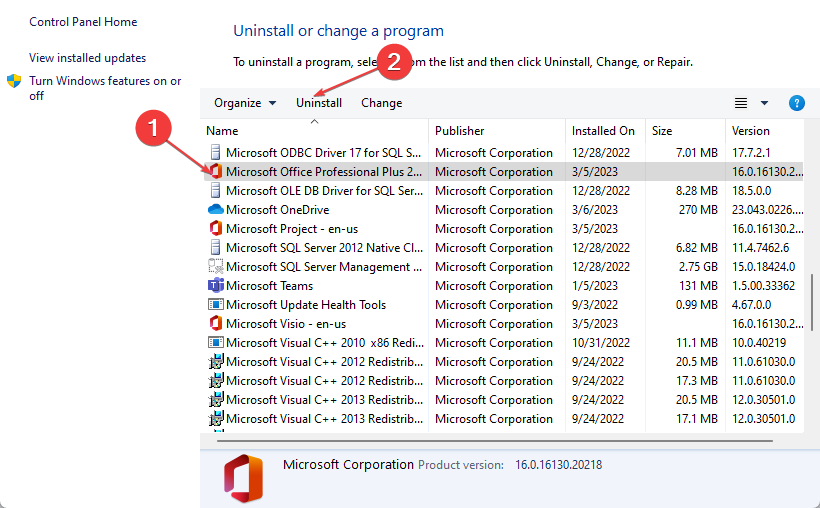
Task: Click the Microsoft Project row icon
Action: tap(215, 229)
